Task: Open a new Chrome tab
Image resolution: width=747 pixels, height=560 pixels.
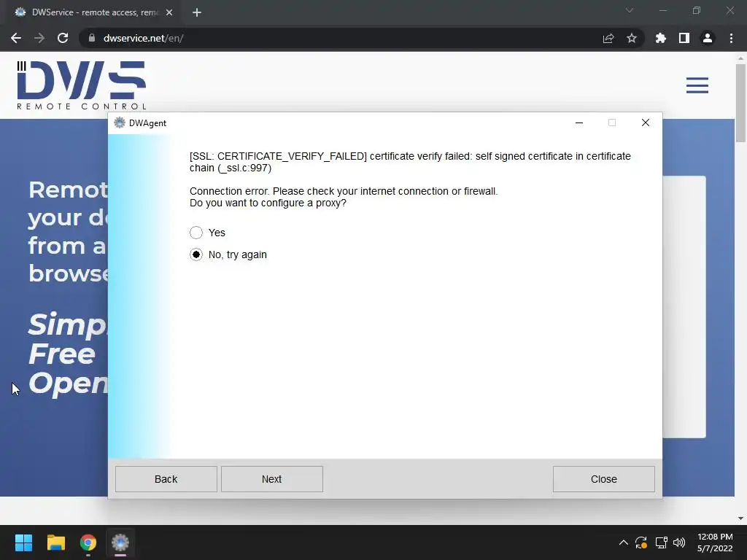Action: coord(197,12)
